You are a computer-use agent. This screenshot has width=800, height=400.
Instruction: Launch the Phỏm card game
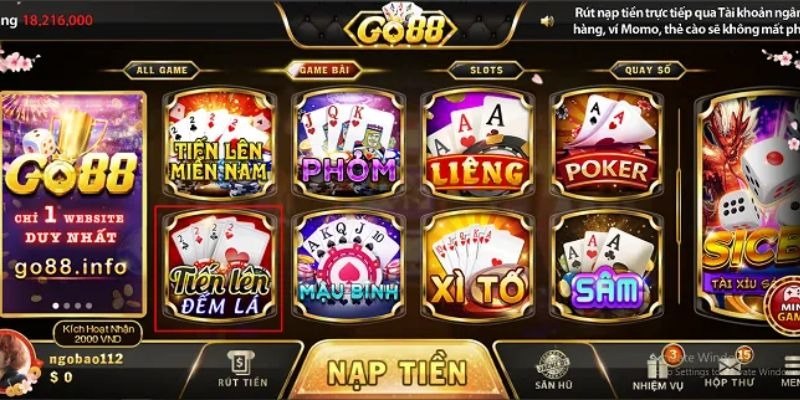[x=349, y=143]
